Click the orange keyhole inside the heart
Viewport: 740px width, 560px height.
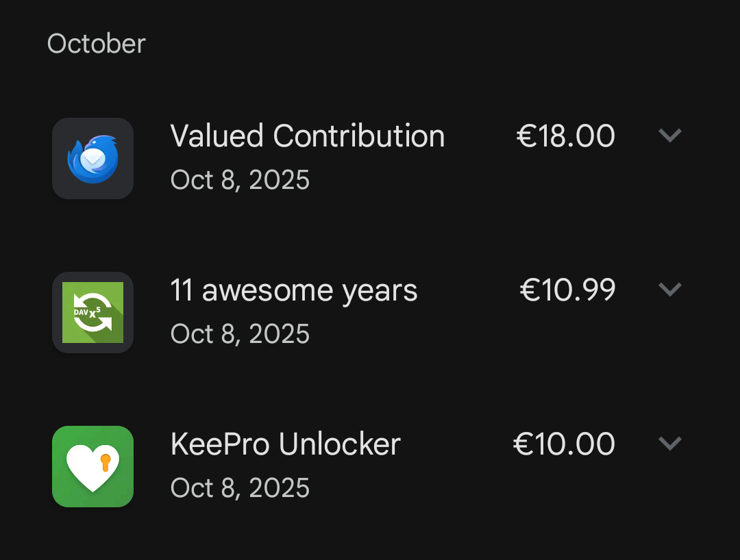[x=105, y=463]
